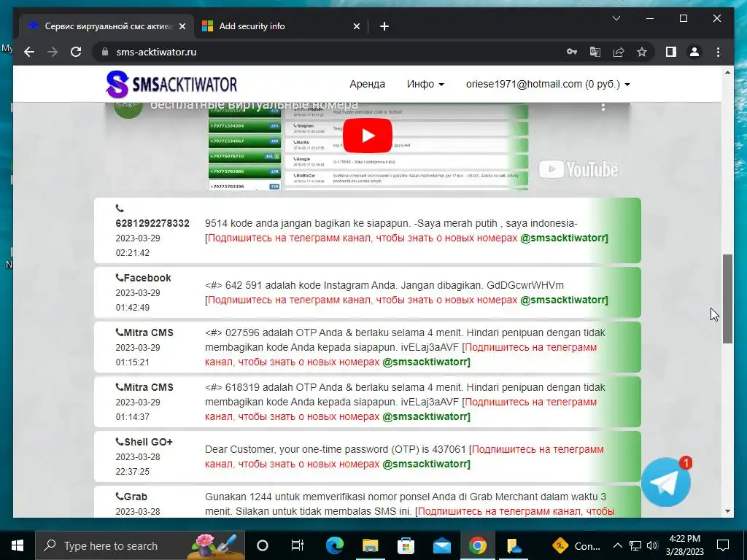Select the Facebook sender label
Viewport: 747px width, 560px height.
point(147,278)
